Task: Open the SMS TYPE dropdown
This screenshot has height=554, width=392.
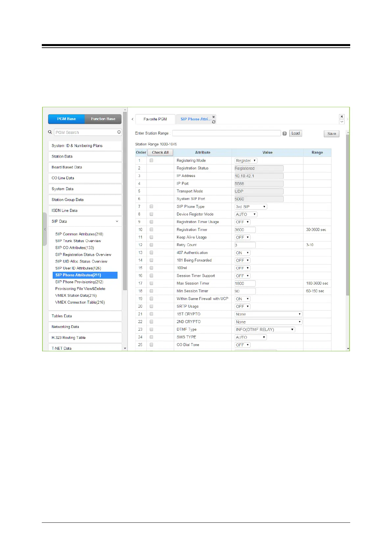Action: (x=251, y=337)
